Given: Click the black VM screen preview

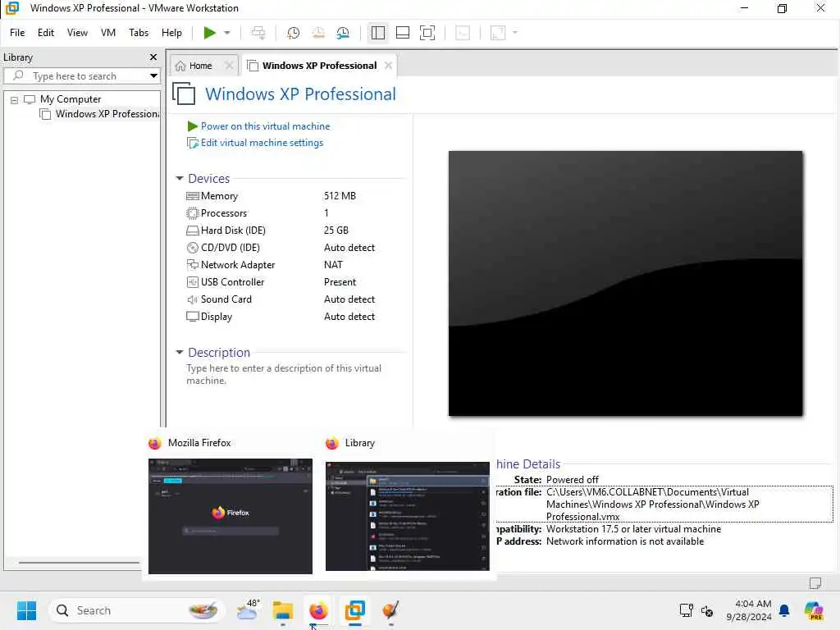Looking at the screenshot, I should coord(625,283).
